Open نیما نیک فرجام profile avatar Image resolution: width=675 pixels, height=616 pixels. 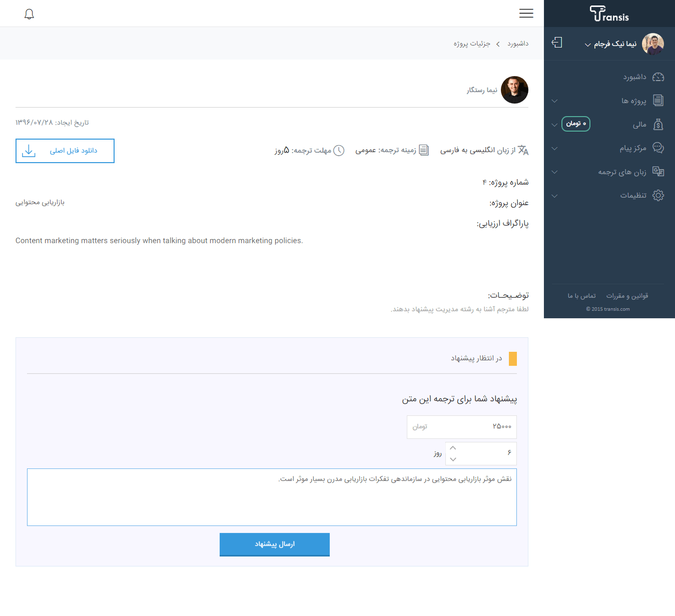coord(653,44)
